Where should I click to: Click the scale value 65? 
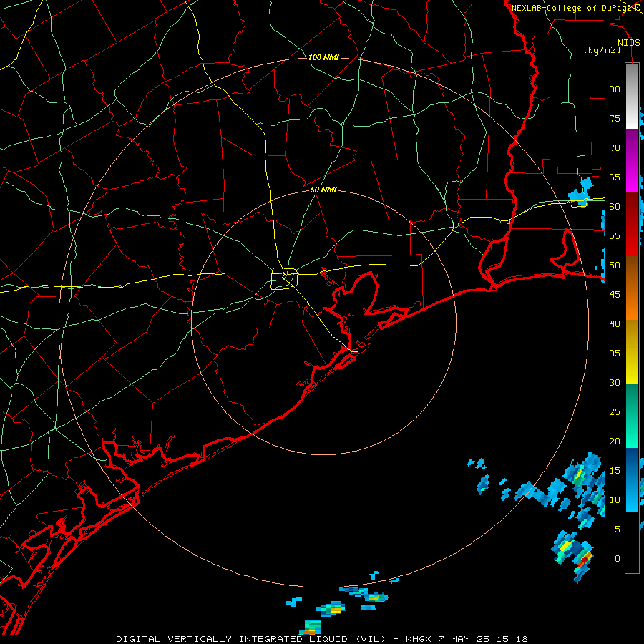pos(615,177)
